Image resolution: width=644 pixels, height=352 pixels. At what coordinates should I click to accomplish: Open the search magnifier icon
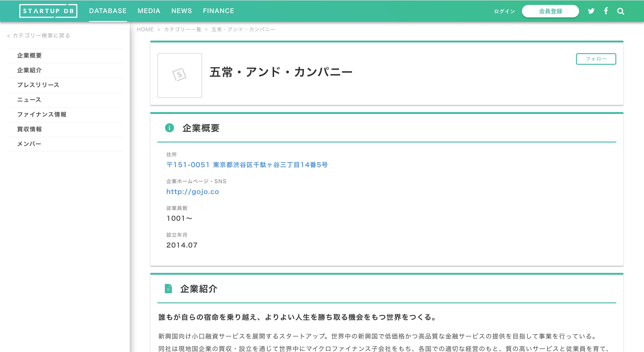coord(621,11)
